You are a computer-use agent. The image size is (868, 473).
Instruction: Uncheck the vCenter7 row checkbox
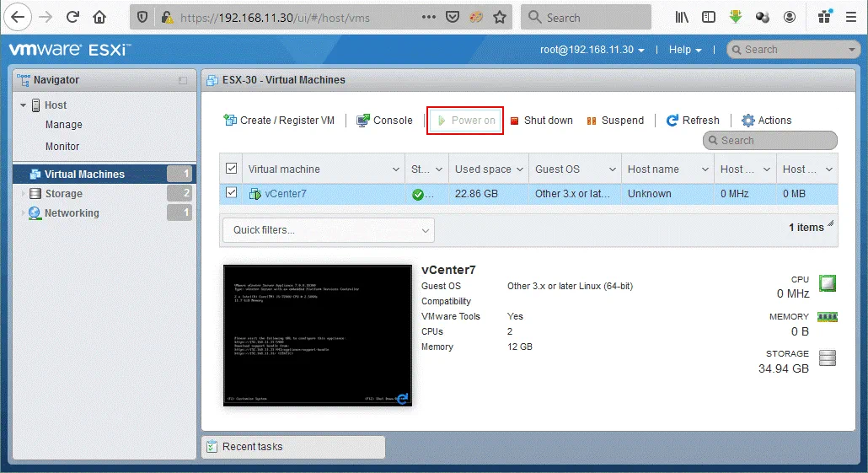point(231,193)
